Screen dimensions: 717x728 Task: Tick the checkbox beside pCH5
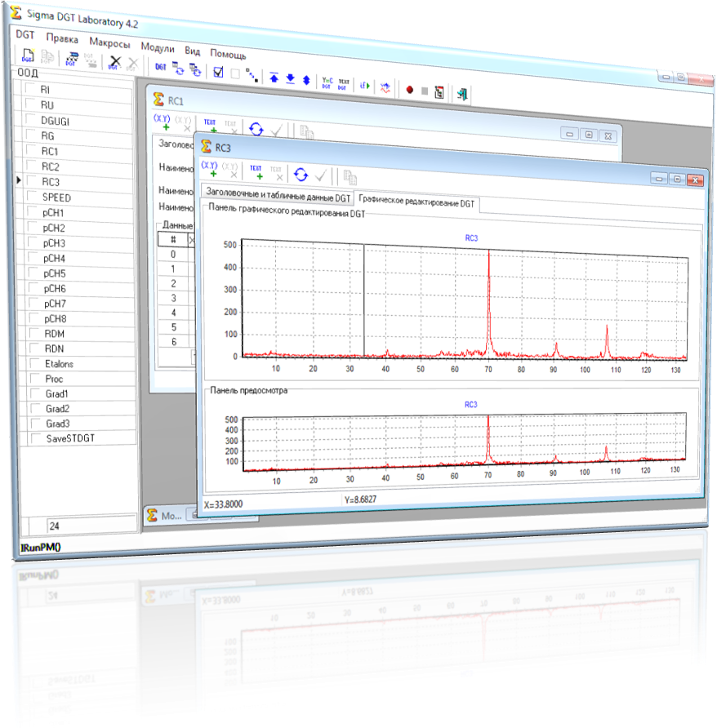34,273
